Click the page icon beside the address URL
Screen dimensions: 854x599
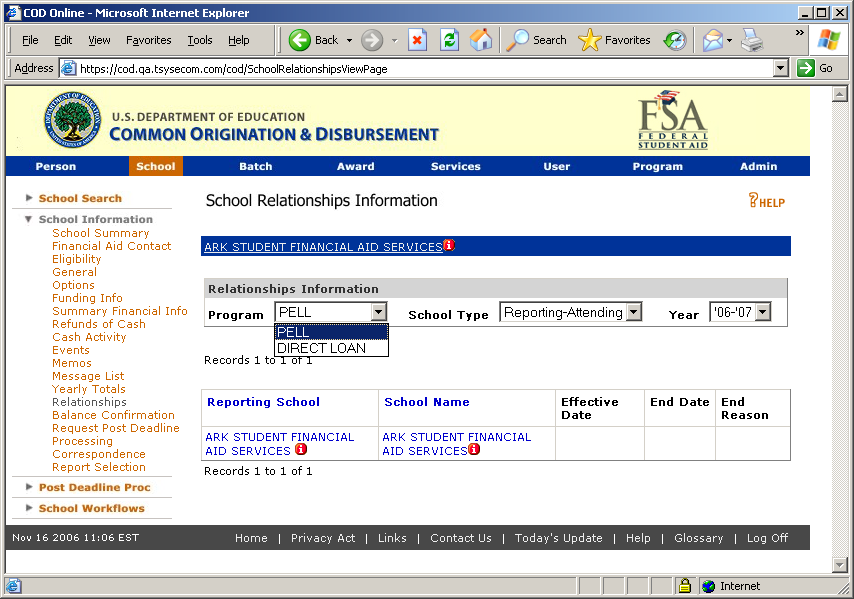point(68,69)
